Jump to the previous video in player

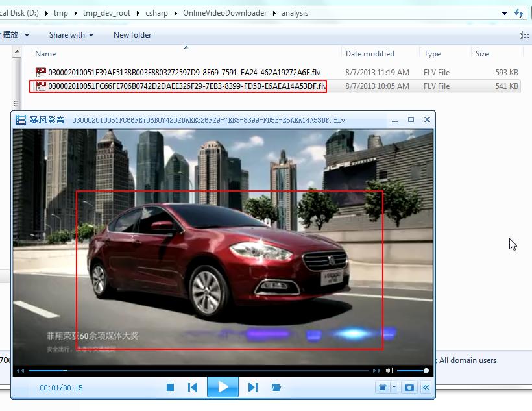point(193,387)
